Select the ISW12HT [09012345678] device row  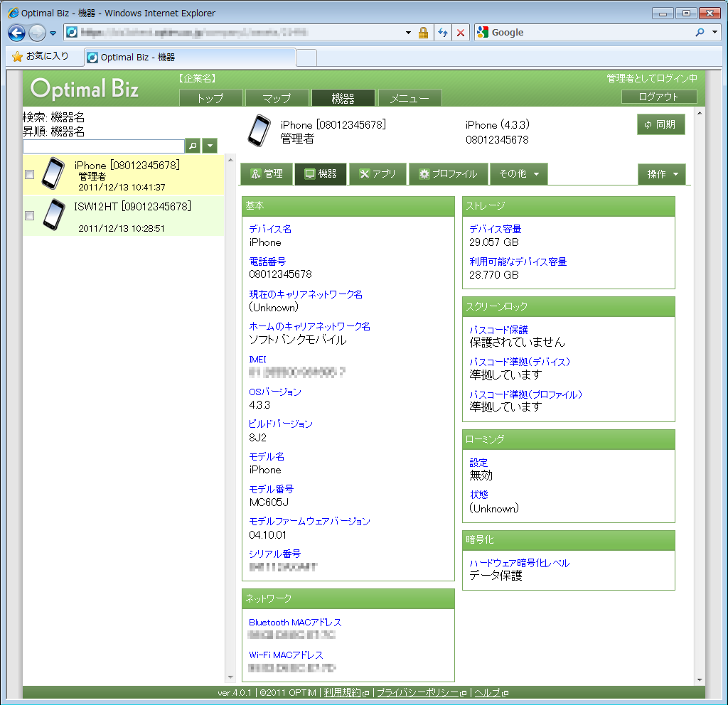pyautogui.click(x=124, y=216)
